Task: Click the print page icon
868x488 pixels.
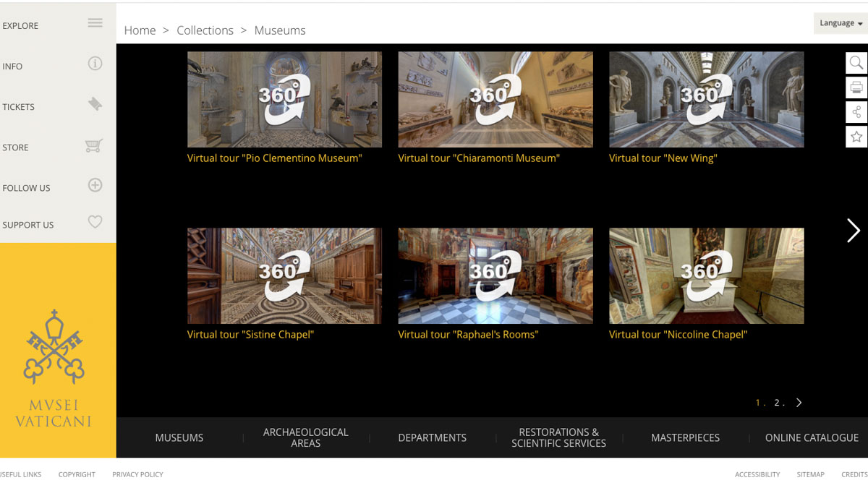Action: tap(856, 87)
